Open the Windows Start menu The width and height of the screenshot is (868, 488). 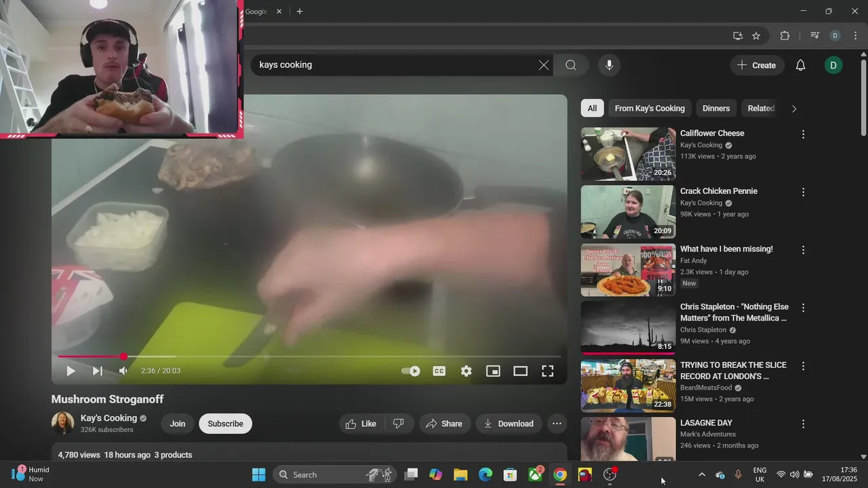[259, 474]
